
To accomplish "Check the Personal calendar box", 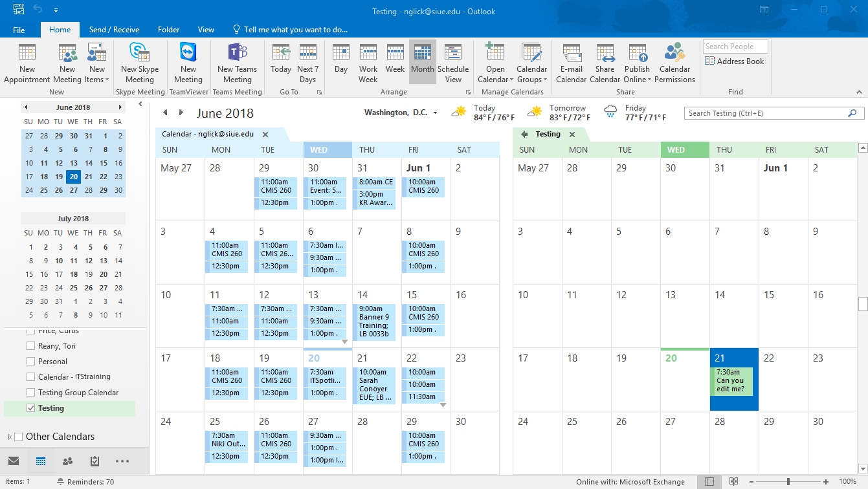I will [x=31, y=362].
